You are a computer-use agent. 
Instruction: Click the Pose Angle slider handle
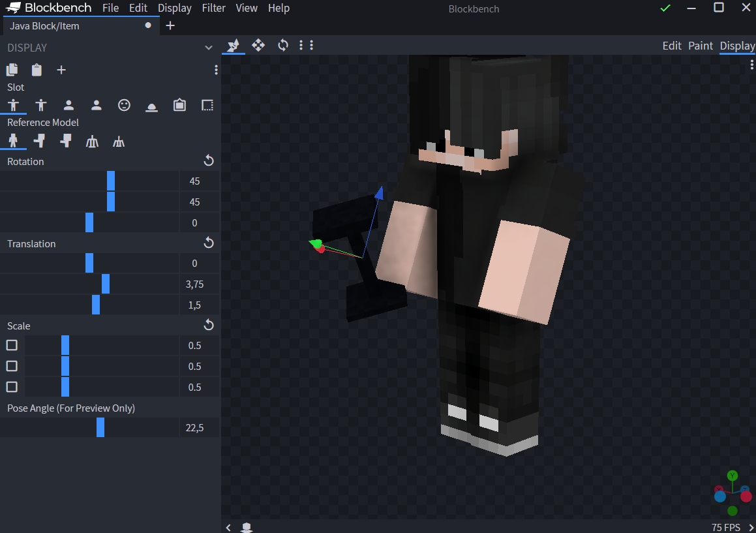click(x=100, y=427)
